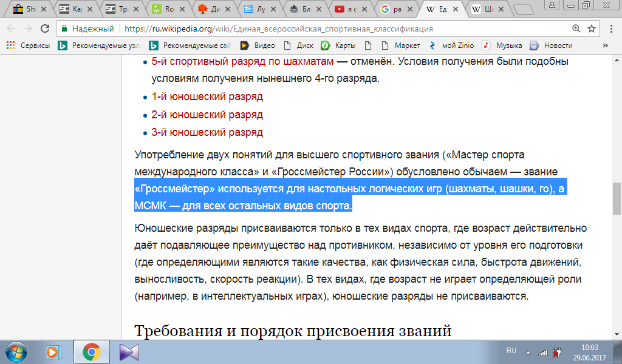This screenshot has width=622, height=364.
Task: Open Windows Media Player from taskbar
Action: pos(53,351)
